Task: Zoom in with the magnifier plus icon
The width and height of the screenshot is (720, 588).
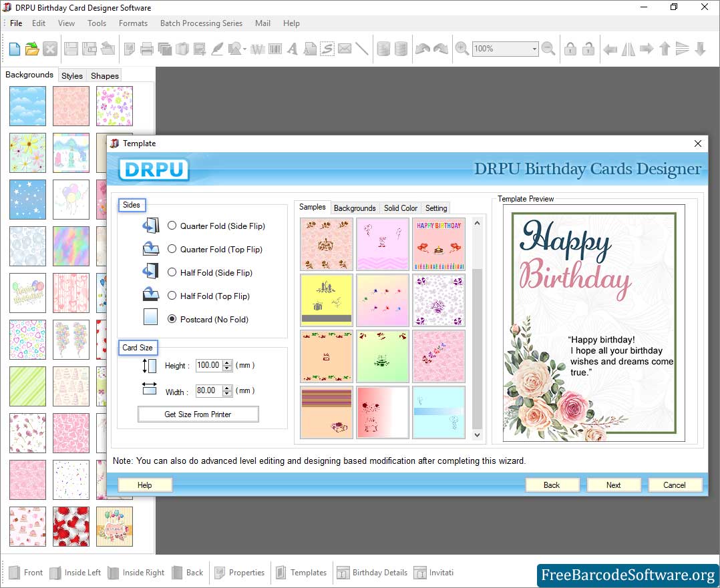Action: point(462,49)
